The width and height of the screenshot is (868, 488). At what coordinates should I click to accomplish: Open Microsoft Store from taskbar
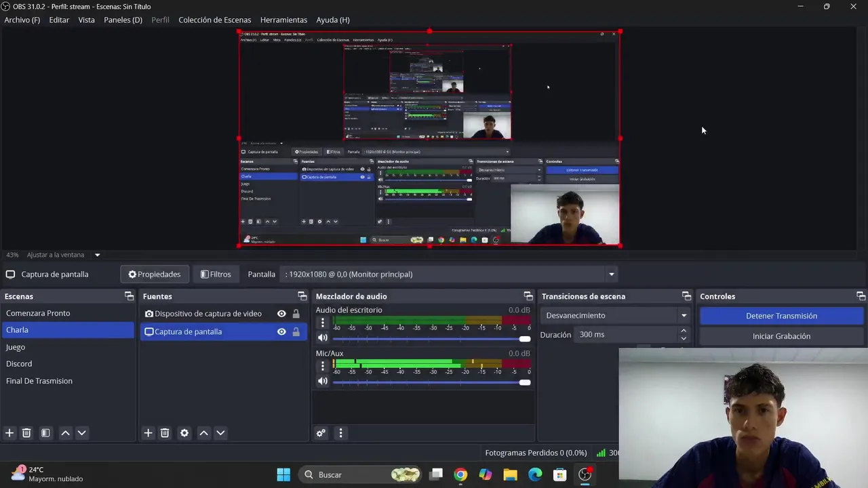coord(559,474)
